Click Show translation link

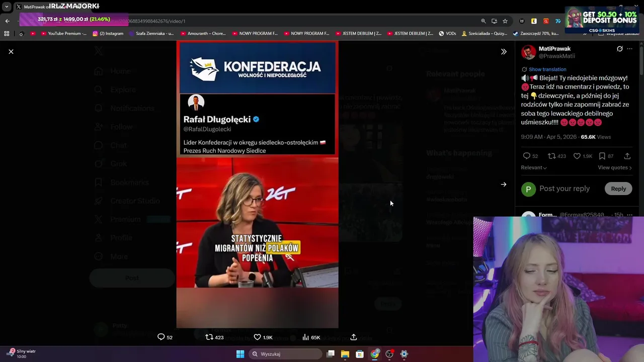pos(547,69)
